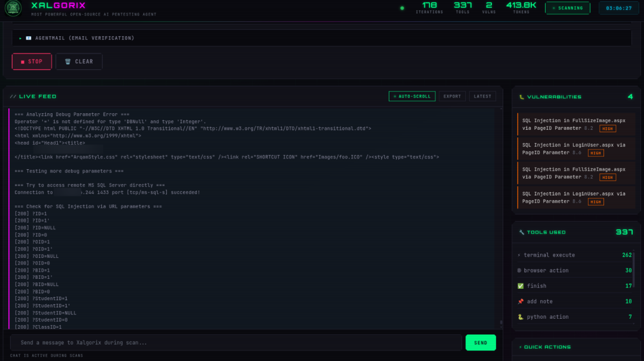The height and width of the screenshot is (361, 644).
Task: Click the message input field
Action: click(x=236, y=343)
